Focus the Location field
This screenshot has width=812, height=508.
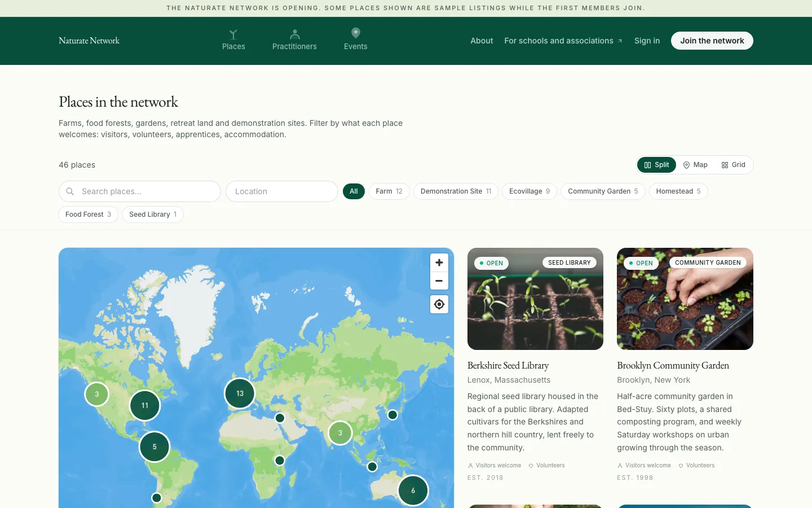pyautogui.click(x=282, y=191)
